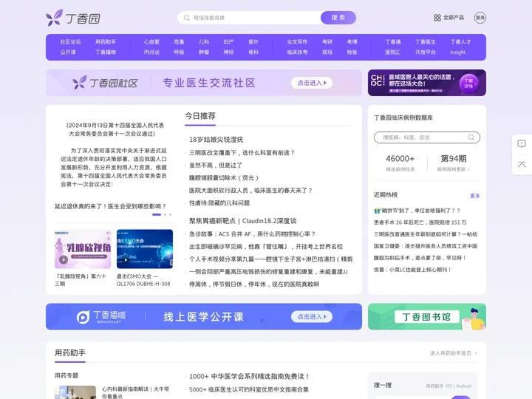
Task: Focus the 搜疾病、科室、症状 search field
Action: pos(427,137)
